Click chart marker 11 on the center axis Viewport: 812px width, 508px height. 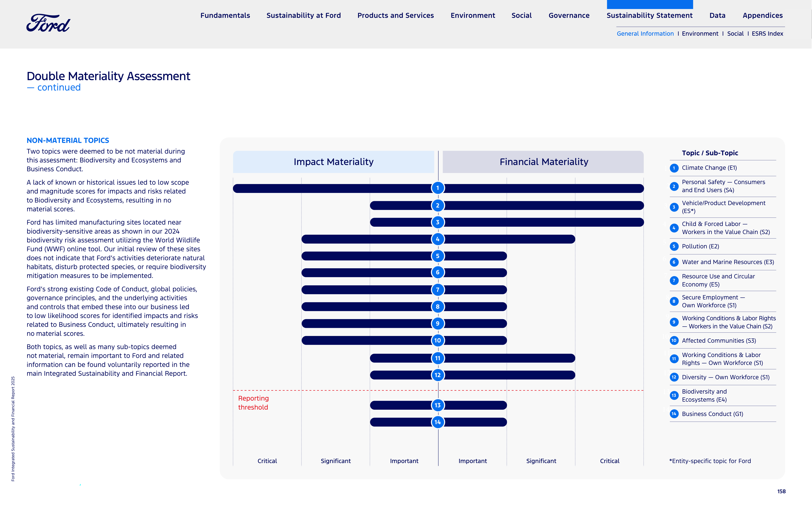(x=438, y=358)
